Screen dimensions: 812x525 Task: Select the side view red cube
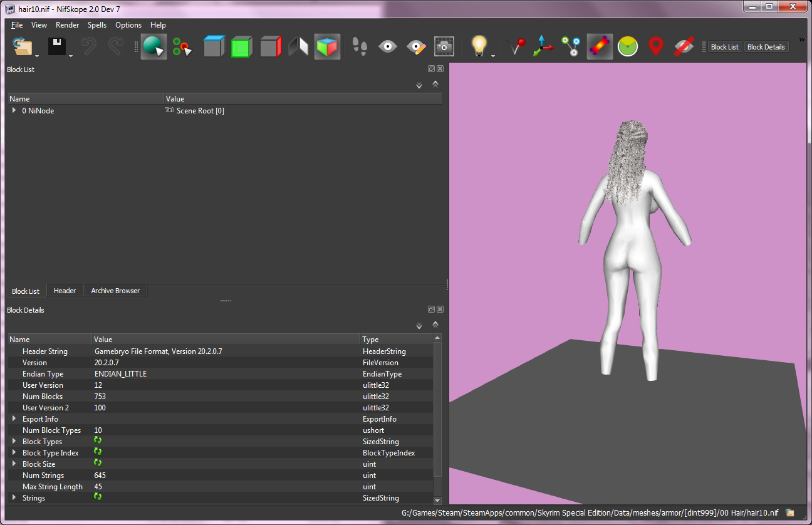270,47
